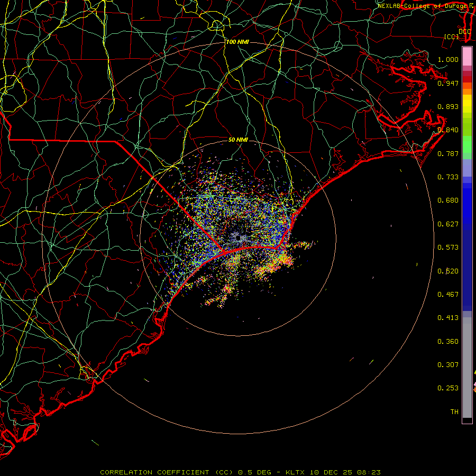Click the 0.413 scale value
This screenshot has height=476, width=476.
coord(448,318)
